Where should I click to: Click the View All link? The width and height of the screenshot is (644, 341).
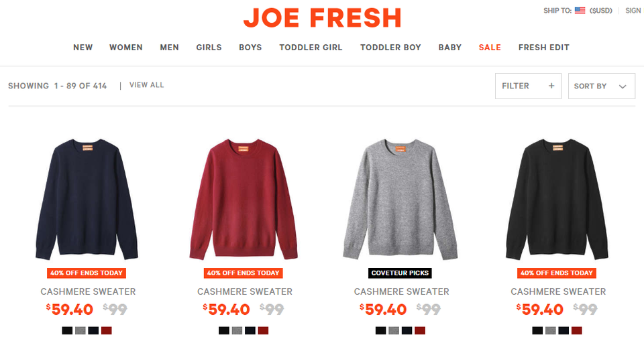click(x=147, y=85)
